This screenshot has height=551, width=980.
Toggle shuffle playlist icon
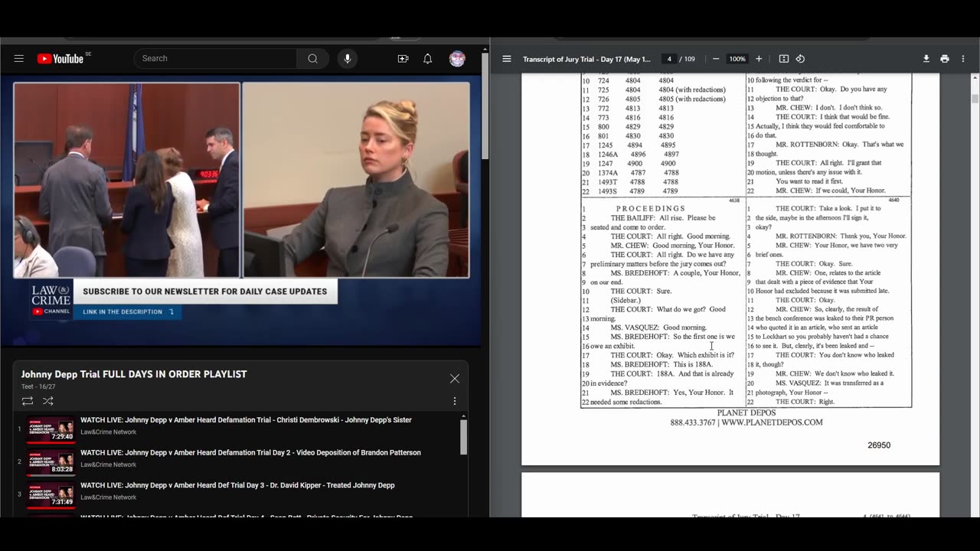[x=47, y=401]
